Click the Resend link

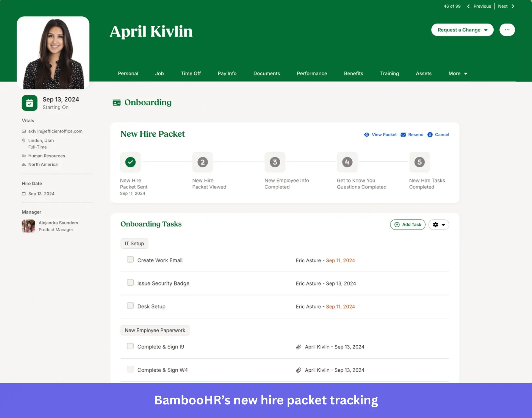(416, 135)
